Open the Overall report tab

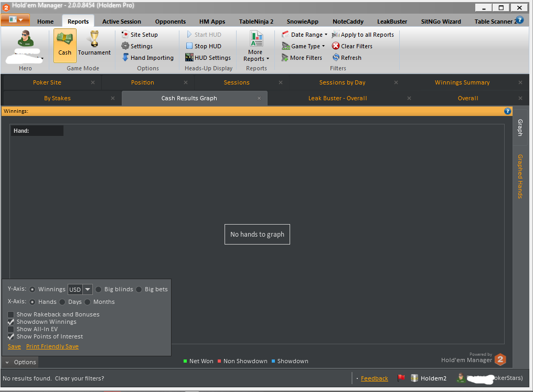pyautogui.click(x=468, y=98)
